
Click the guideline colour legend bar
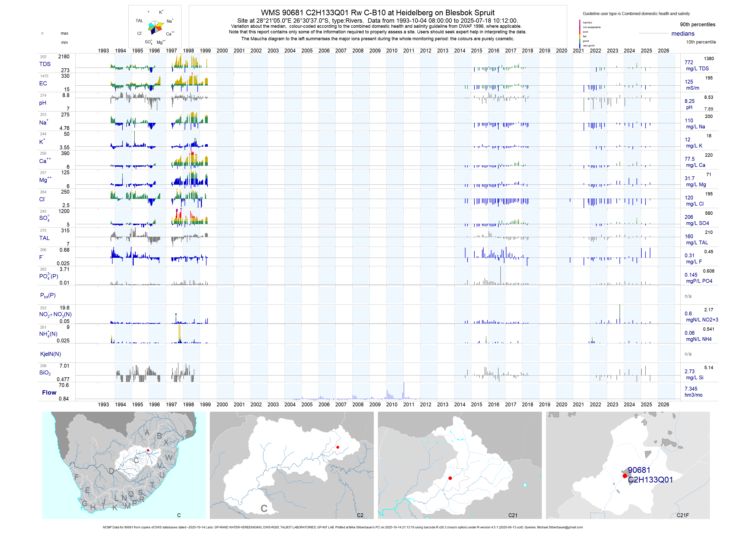point(580,34)
